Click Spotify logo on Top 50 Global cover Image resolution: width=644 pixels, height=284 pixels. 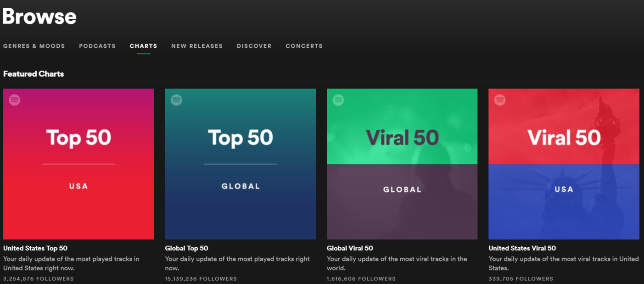coord(177,100)
